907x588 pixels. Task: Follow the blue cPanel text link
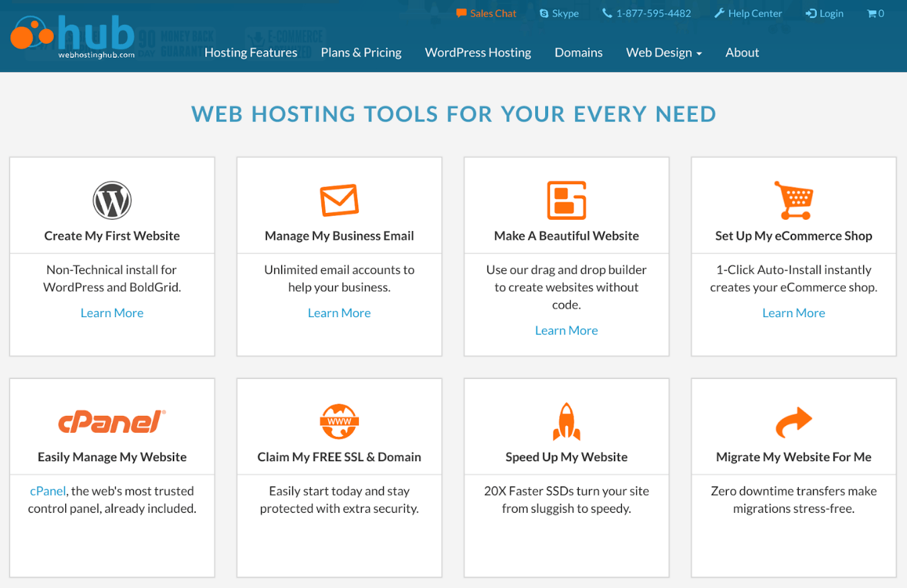(x=48, y=491)
